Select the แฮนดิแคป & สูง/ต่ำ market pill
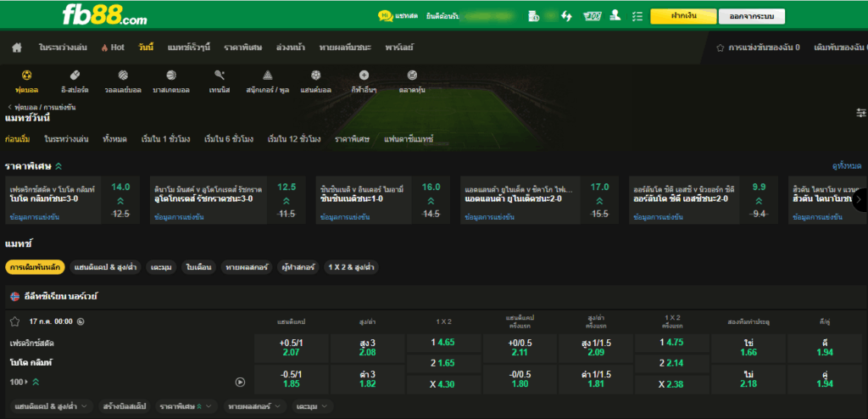 [x=105, y=267]
